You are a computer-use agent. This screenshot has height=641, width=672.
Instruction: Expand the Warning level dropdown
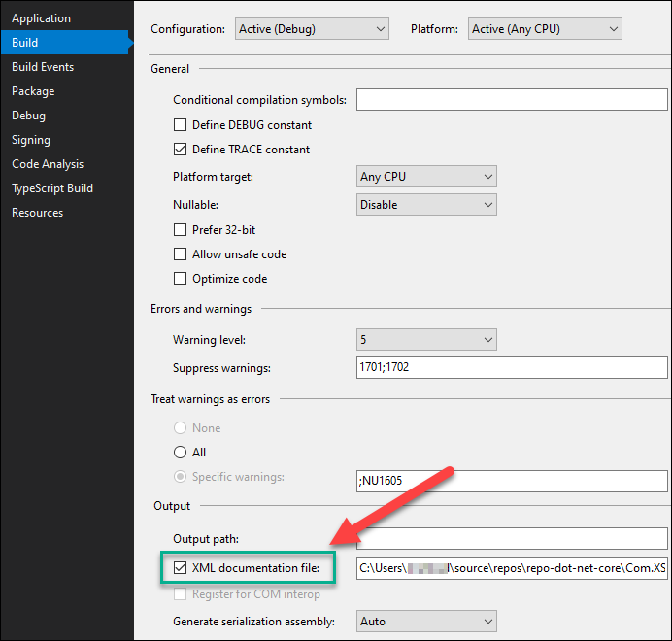[427, 340]
